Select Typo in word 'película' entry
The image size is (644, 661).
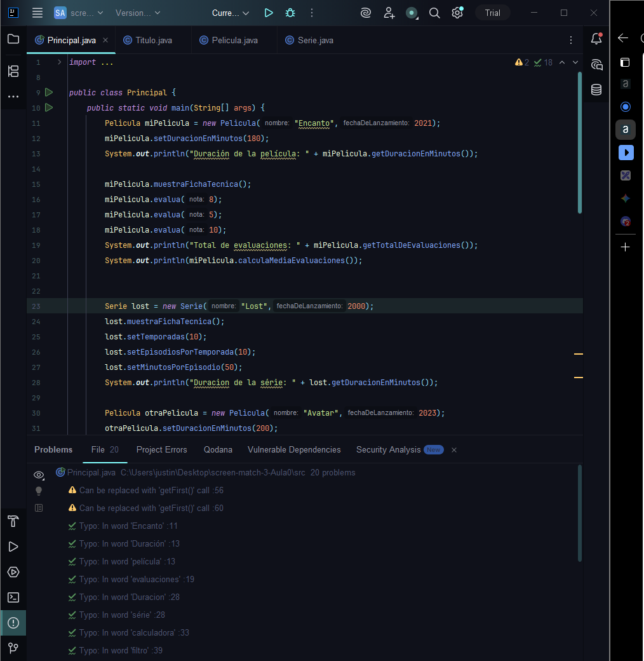(x=122, y=561)
